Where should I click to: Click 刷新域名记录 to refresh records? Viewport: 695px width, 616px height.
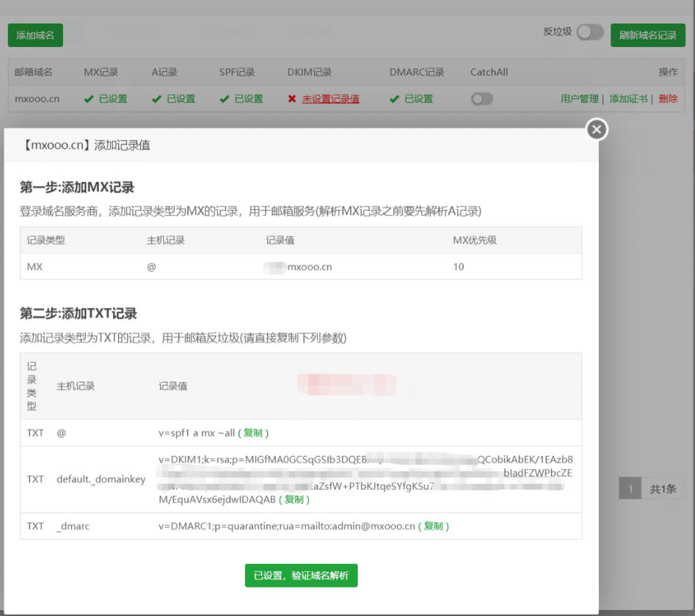tap(647, 35)
